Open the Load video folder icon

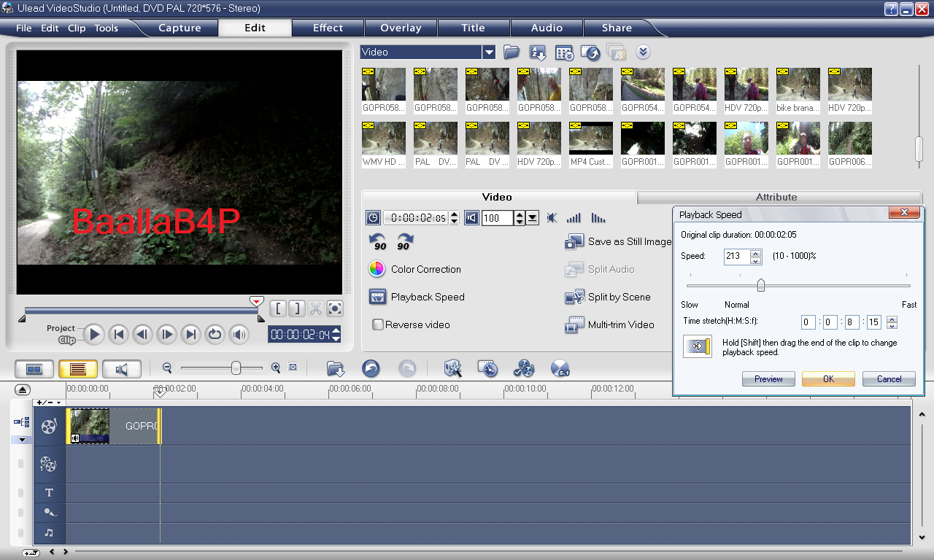click(512, 52)
